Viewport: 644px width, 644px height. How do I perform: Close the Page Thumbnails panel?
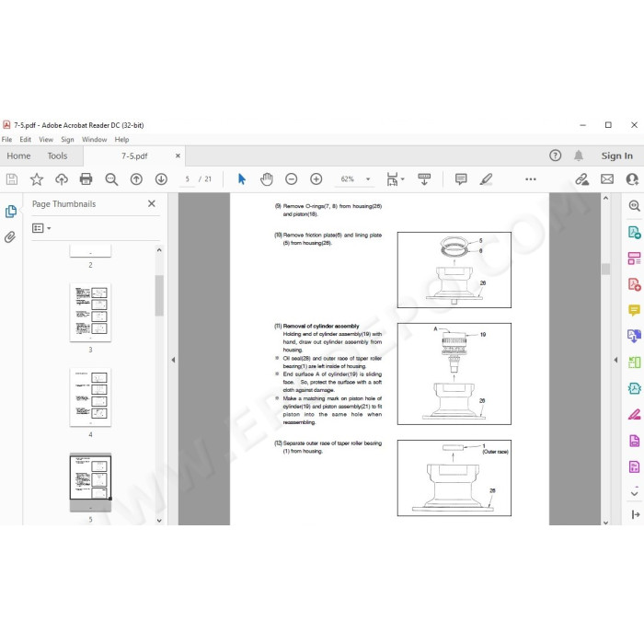(152, 203)
